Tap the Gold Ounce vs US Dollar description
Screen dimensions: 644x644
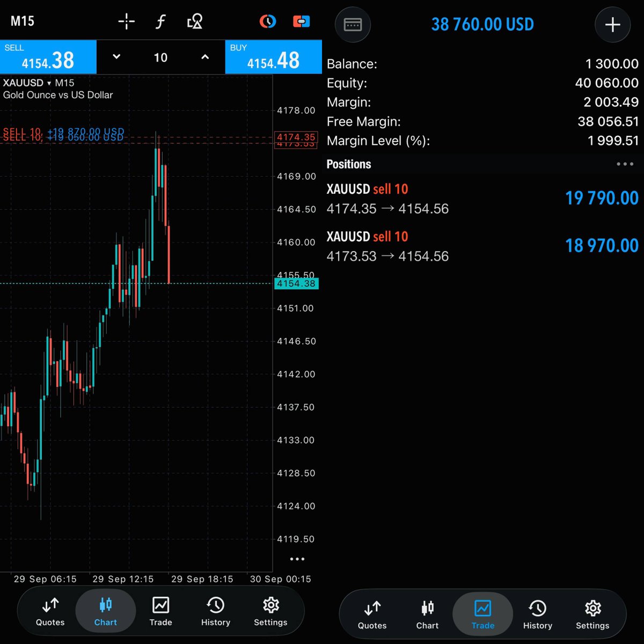tap(58, 95)
